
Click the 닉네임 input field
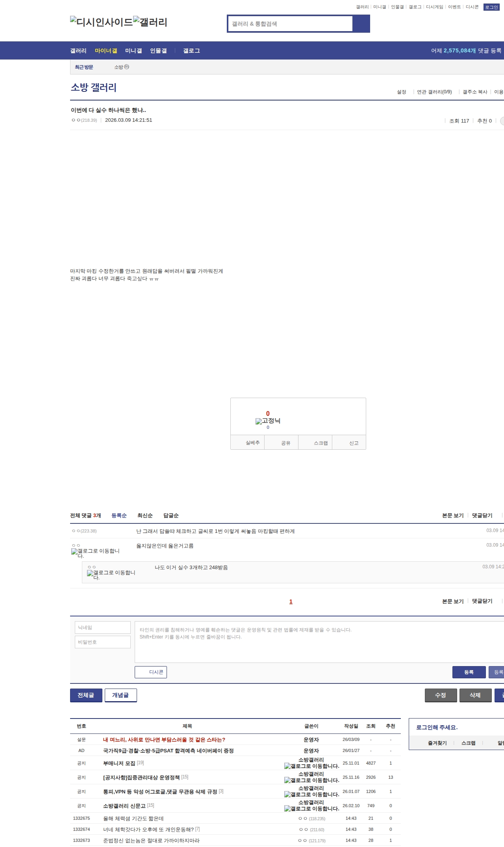103,627
